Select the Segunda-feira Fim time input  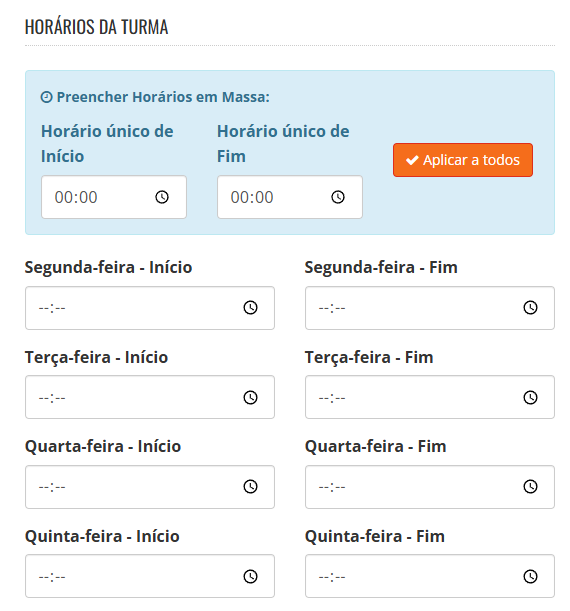point(430,308)
